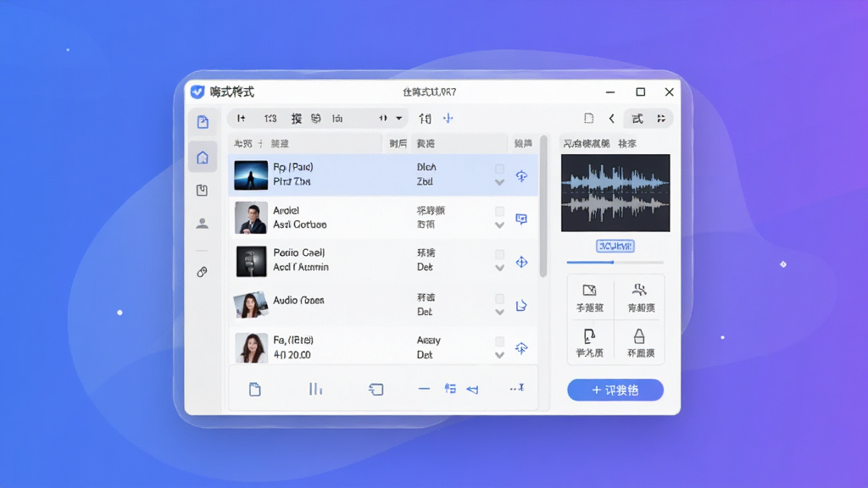Click the vertical bars icon in bottom toolbar
868x488 pixels.
click(x=315, y=390)
